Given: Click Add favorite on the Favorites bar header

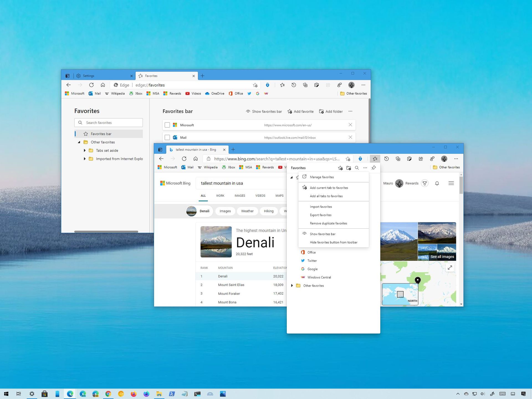Looking at the screenshot, I should [x=300, y=111].
